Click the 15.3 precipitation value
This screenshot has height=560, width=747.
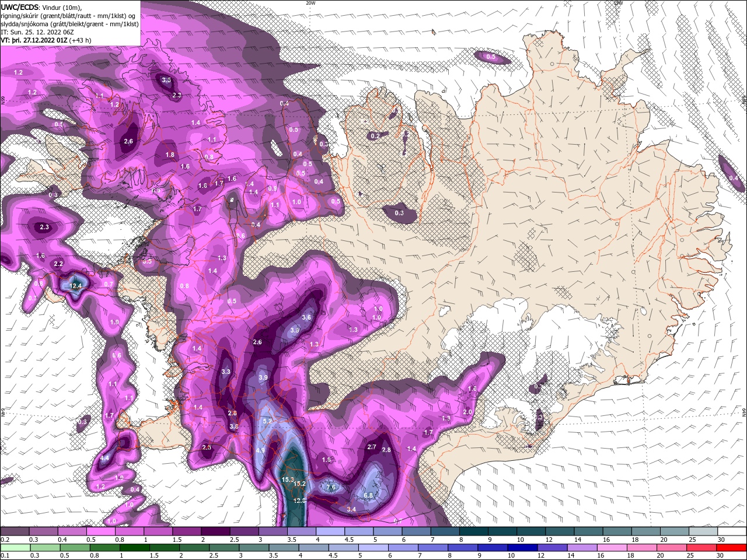tap(288, 480)
